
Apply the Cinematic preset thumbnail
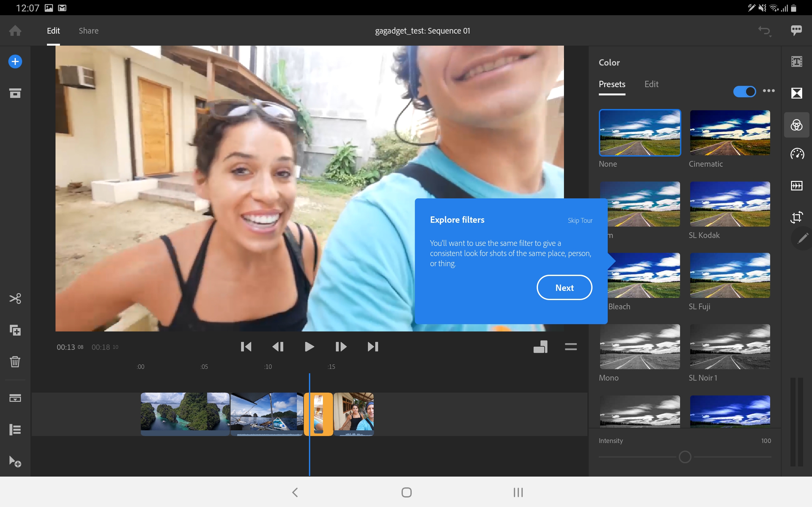tap(730, 133)
